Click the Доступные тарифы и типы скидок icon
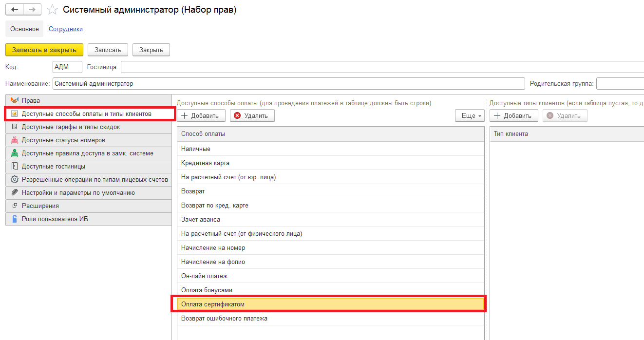644x340 pixels. click(14, 127)
